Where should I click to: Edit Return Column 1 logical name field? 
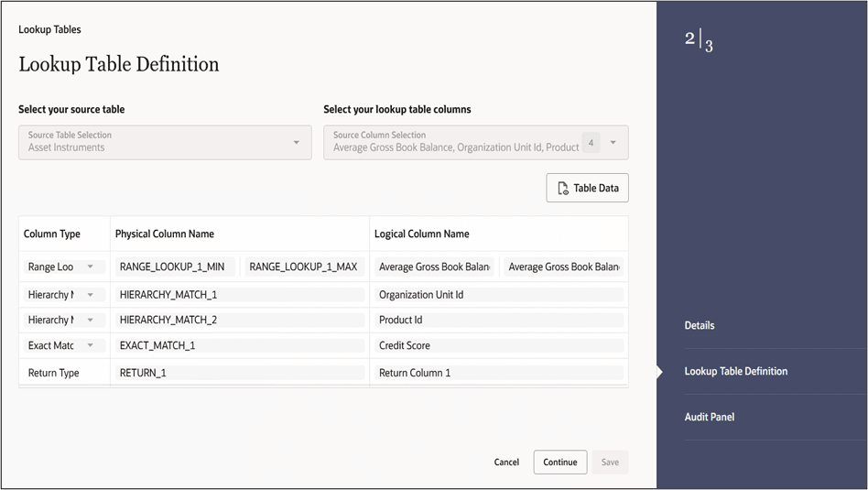[x=499, y=373]
